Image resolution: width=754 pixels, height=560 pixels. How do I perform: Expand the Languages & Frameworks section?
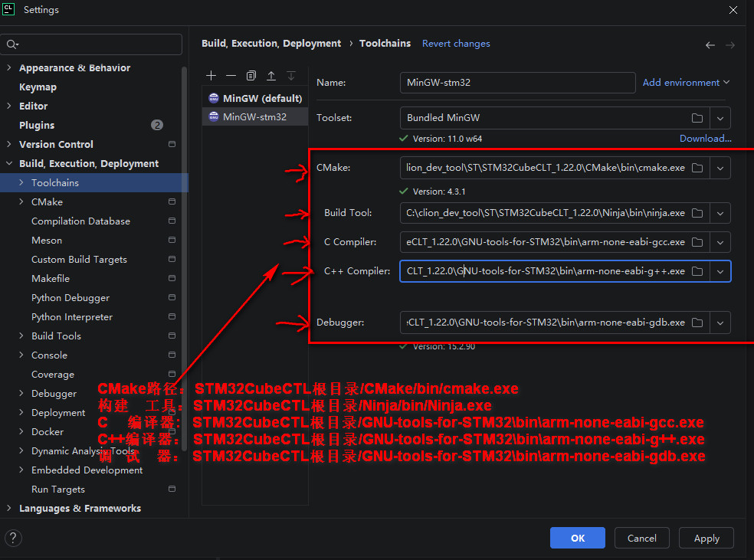click(8, 508)
